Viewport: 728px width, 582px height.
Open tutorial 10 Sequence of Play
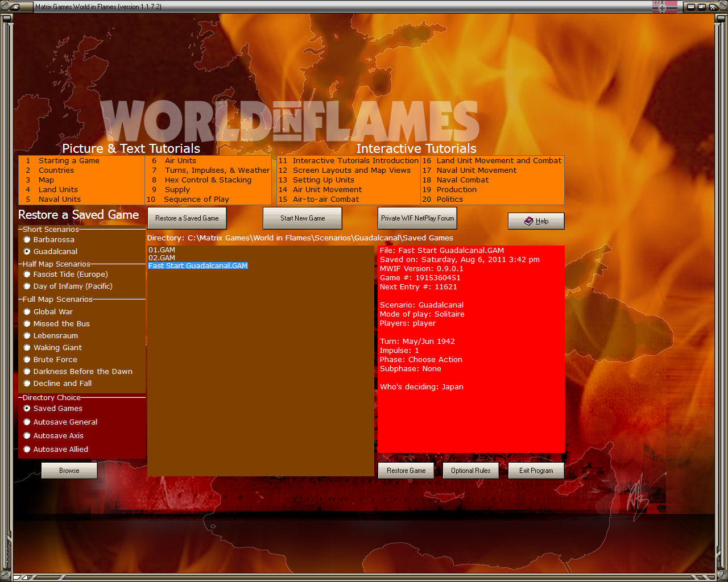[x=188, y=199]
